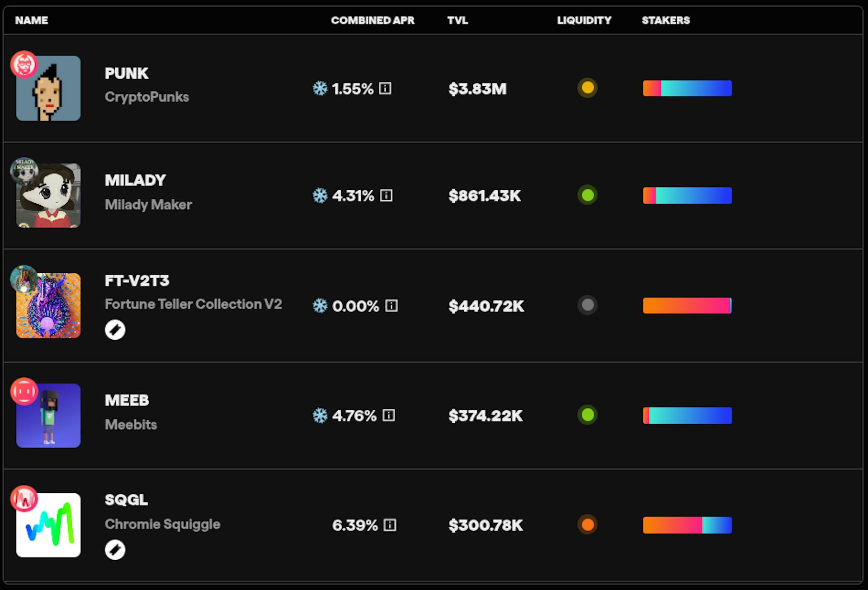Screen dimensions: 868x590
Task: Sort by Combined APR column header
Action: click(x=373, y=20)
